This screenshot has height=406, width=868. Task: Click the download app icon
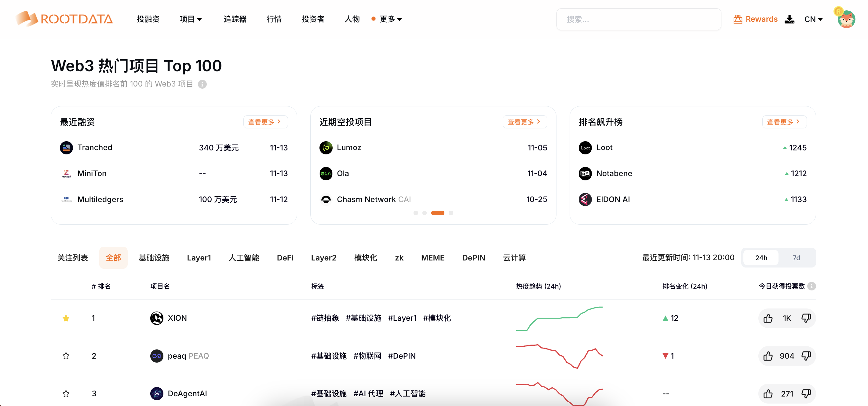point(789,19)
